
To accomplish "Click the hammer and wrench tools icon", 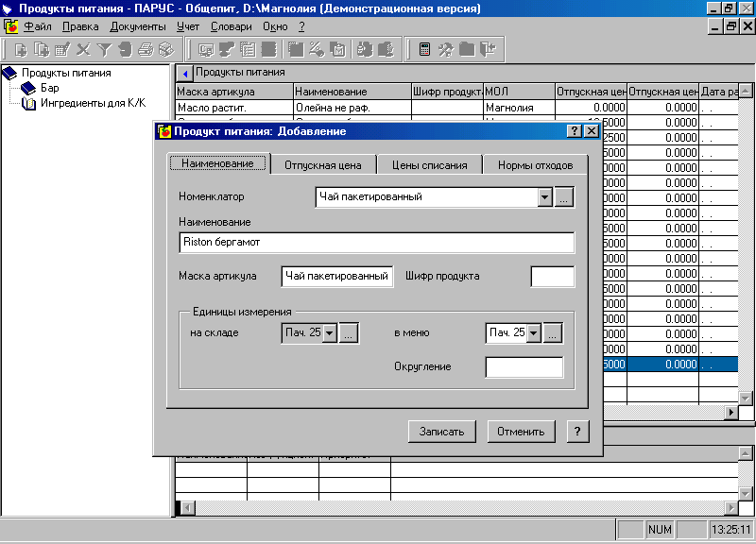I will tap(446, 49).
